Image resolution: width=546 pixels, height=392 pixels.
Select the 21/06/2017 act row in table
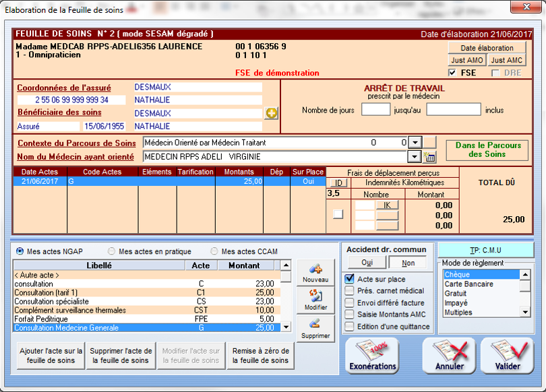[170, 181]
